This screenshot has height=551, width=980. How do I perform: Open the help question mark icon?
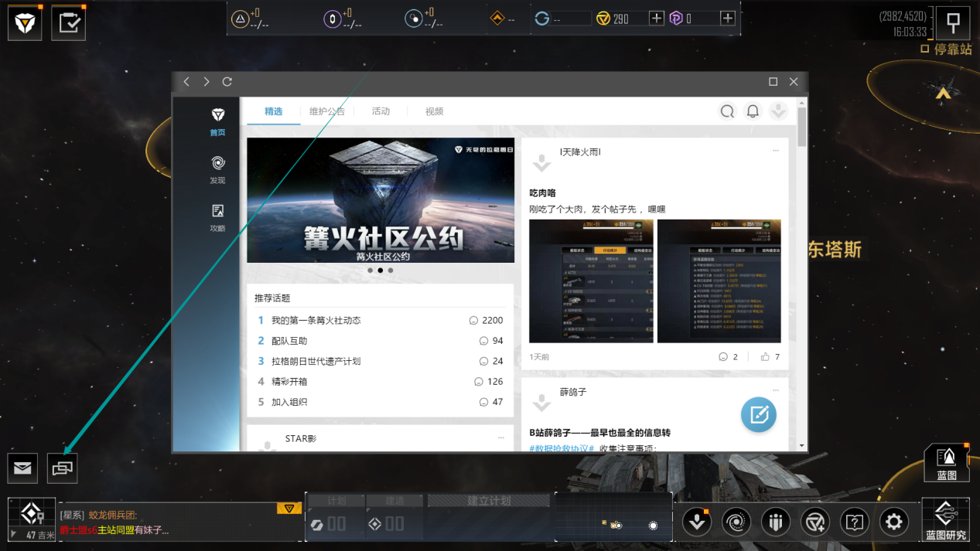pyautogui.click(x=854, y=522)
